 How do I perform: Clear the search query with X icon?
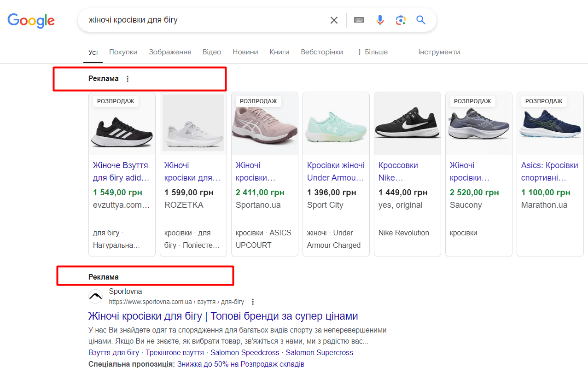tap(334, 20)
